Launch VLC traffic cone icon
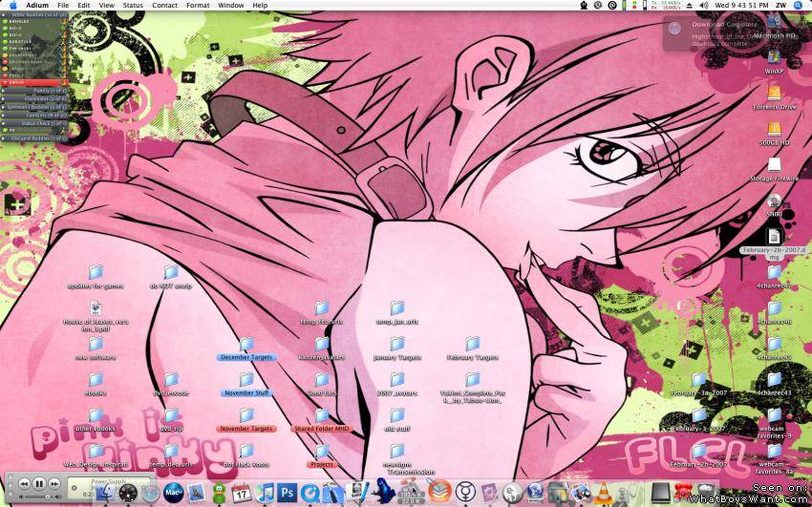 (602, 493)
